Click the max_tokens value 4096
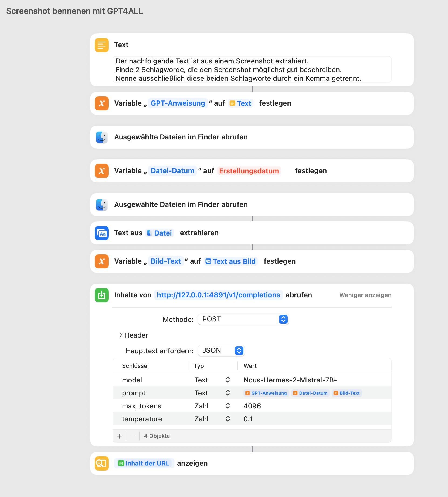 [252, 406]
